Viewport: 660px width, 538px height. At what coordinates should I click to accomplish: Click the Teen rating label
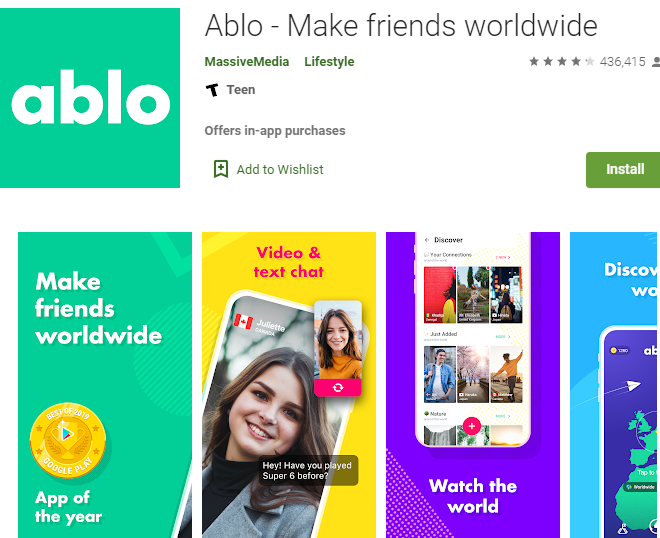(x=241, y=90)
